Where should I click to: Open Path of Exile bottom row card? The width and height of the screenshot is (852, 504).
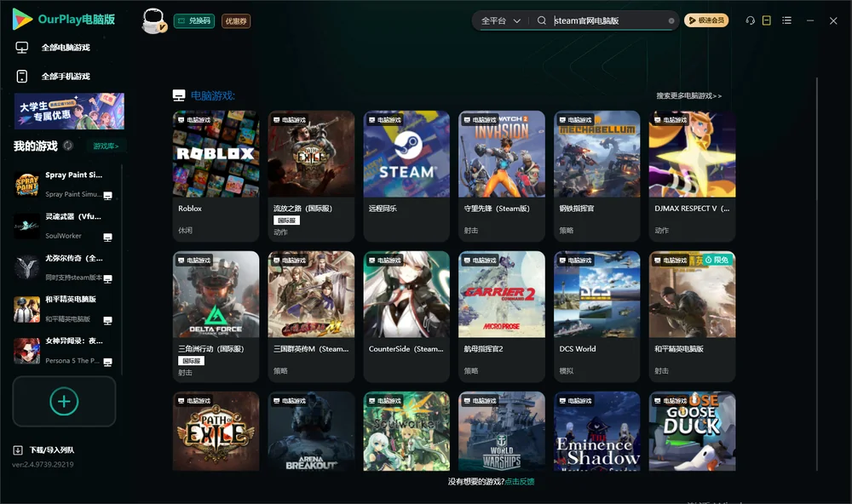pos(216,432)
